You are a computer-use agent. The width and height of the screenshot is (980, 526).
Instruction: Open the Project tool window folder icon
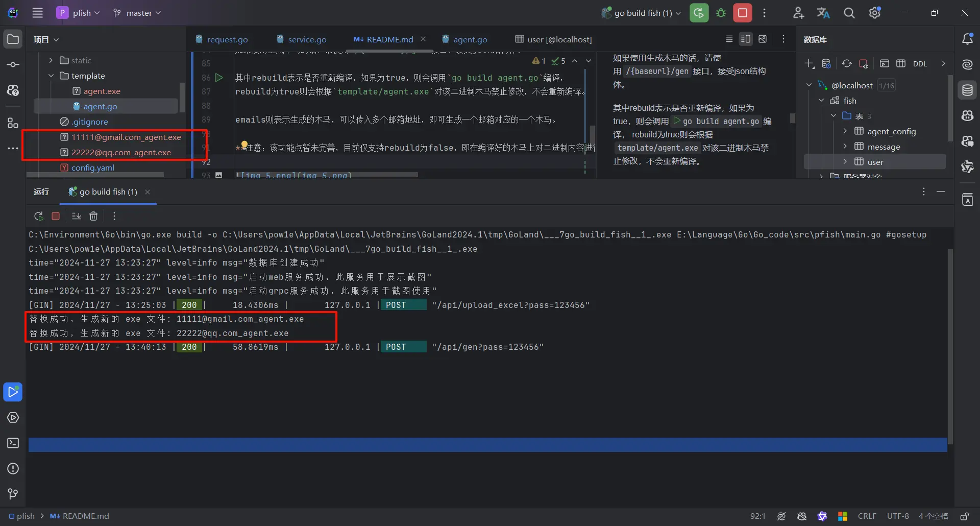tap(13, 39)
